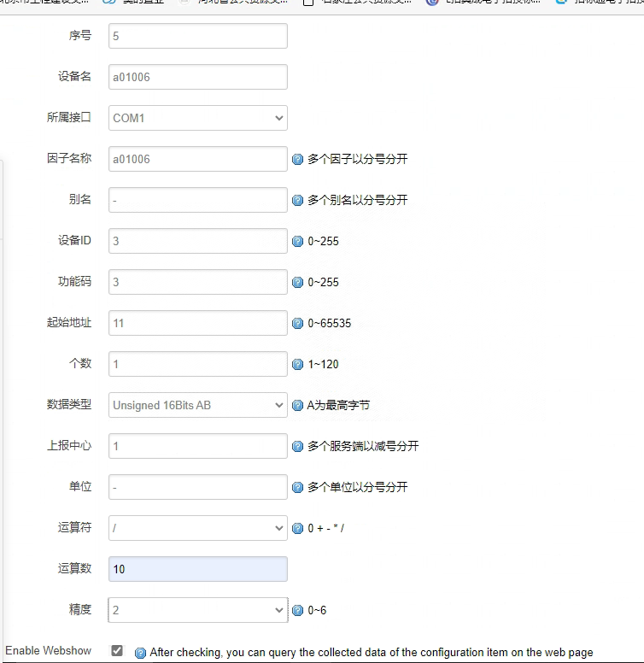644x663 pixels.
Task: Click the help icon beside Enable Webshow checkbox
Action: click(141, 653)
